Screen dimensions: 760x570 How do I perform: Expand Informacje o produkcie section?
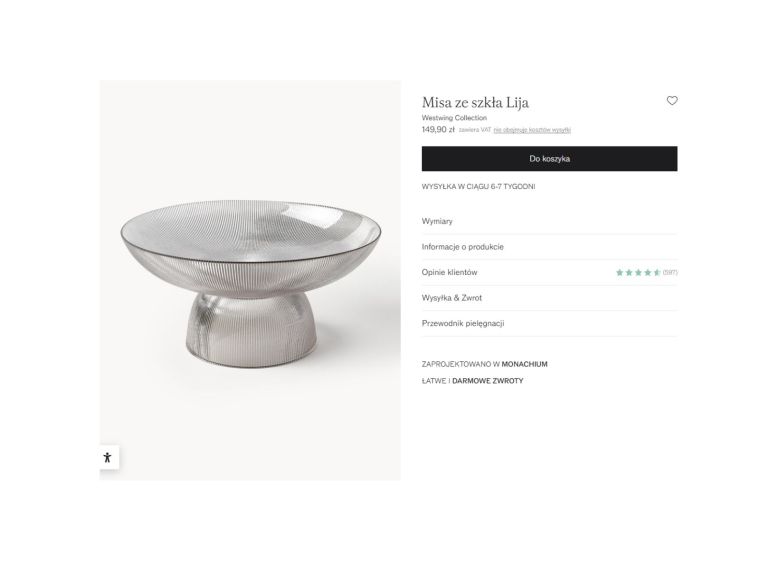463,247
